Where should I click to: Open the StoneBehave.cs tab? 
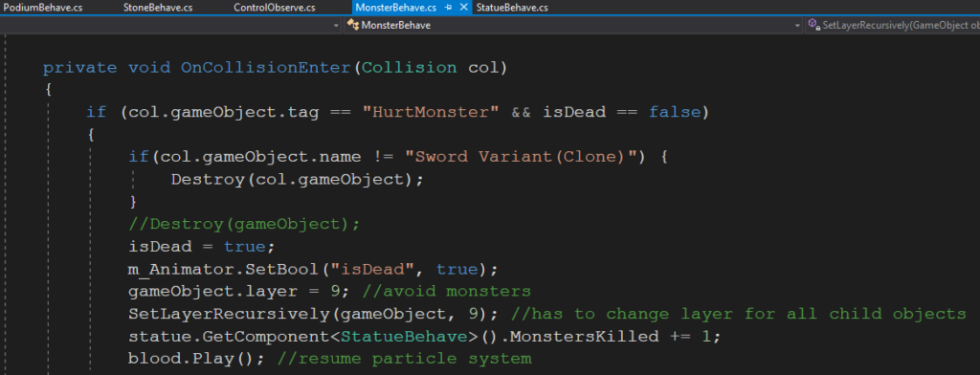point(158,8)
